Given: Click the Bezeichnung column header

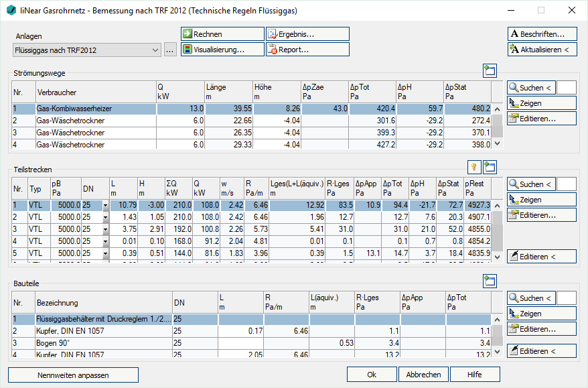Looking at the screenshot, I should coord(104,303).
